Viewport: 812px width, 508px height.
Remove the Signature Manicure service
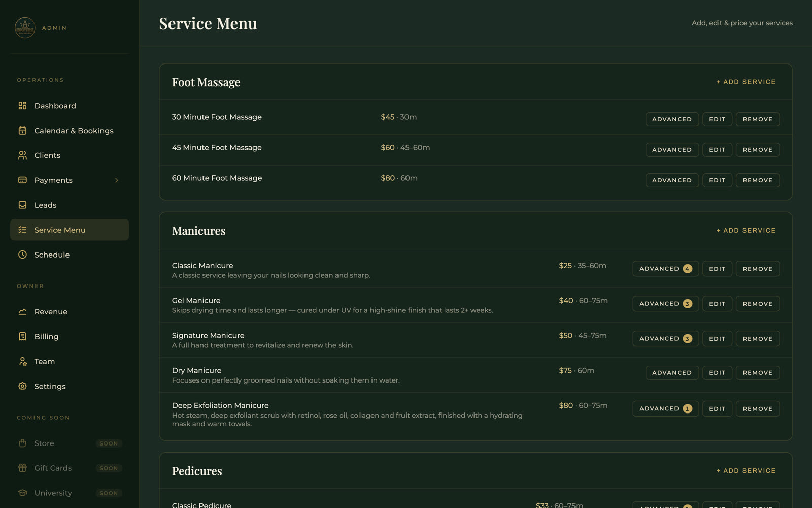(758, 339)
